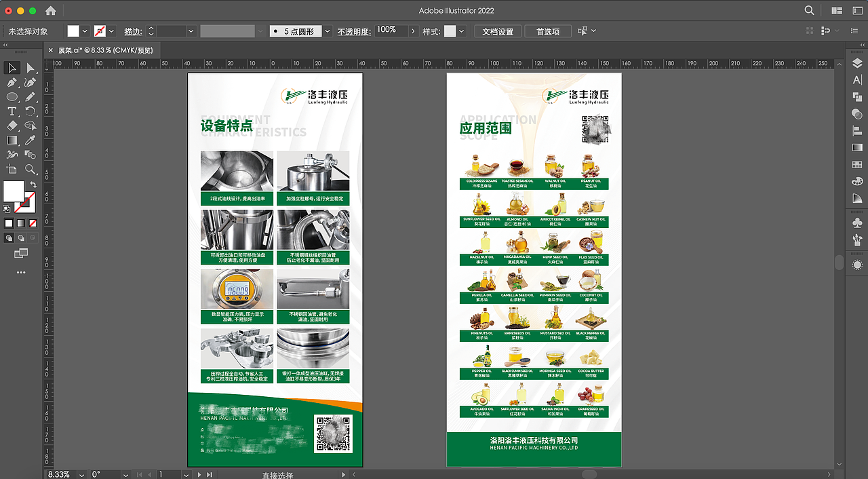Open the Layers panel icon
868x479 pixels.
pos(857,63)
